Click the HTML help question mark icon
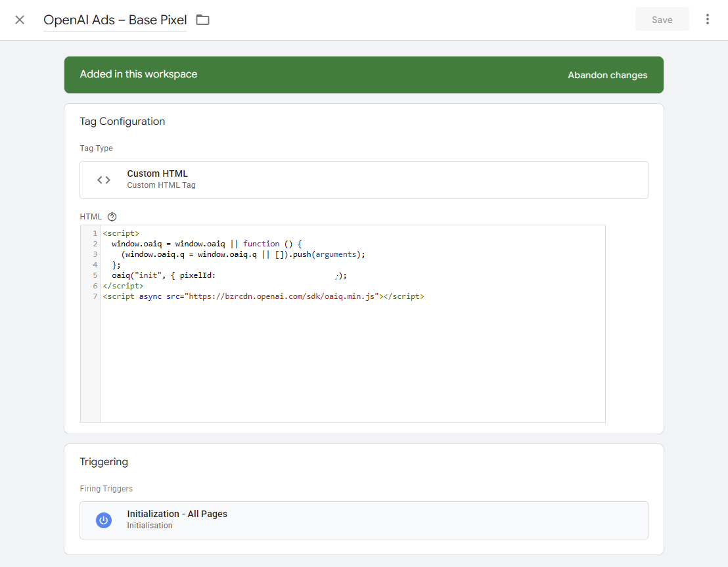 112,217
